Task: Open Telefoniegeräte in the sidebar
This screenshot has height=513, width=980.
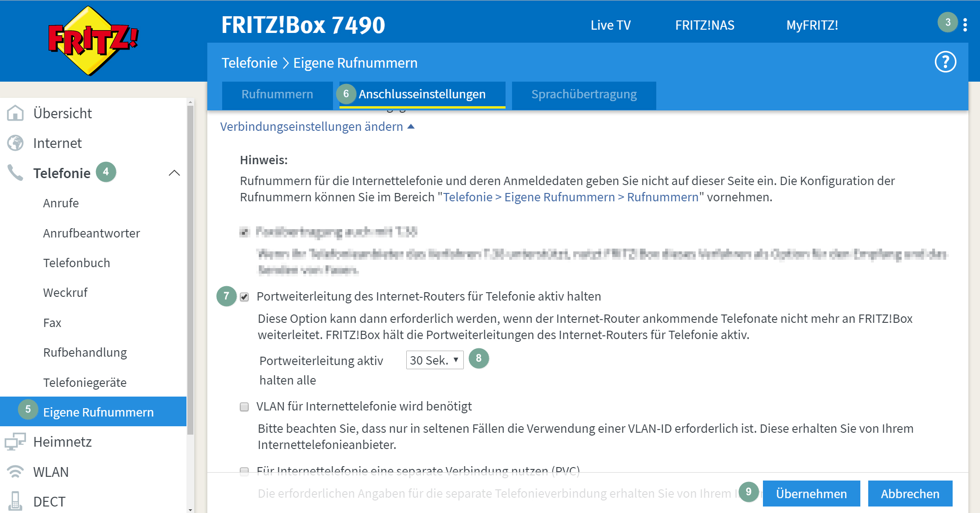Action: (x=85, y=383)
